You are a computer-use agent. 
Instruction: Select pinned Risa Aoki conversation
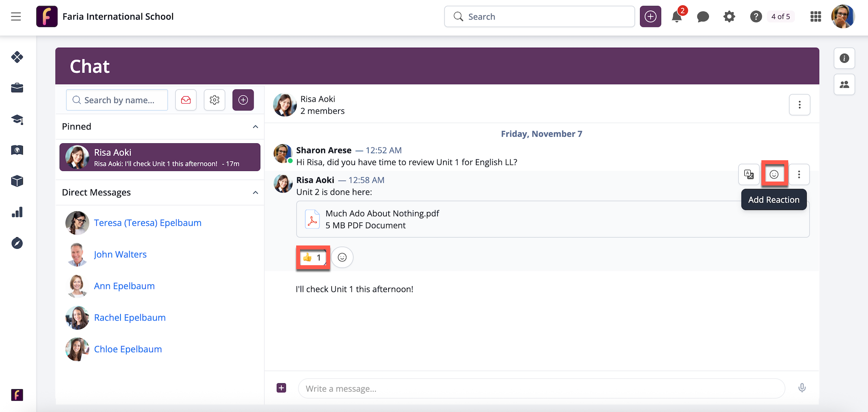click(x=160, y=157)
